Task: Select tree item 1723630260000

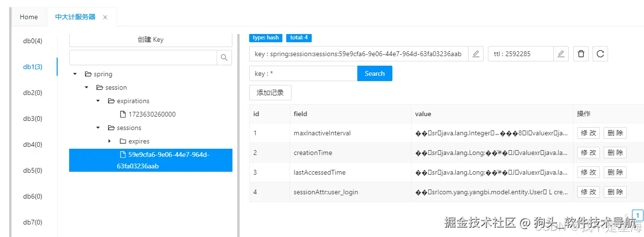Action: 152,115
